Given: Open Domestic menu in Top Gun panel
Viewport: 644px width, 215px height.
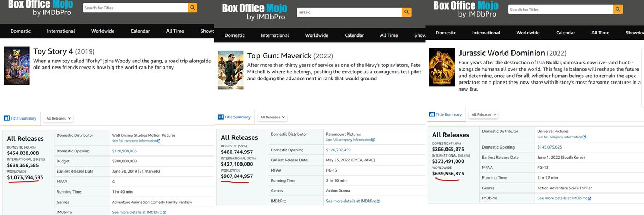Looking at the screenshot, I should pyautogui.click(x=235, y=35).
